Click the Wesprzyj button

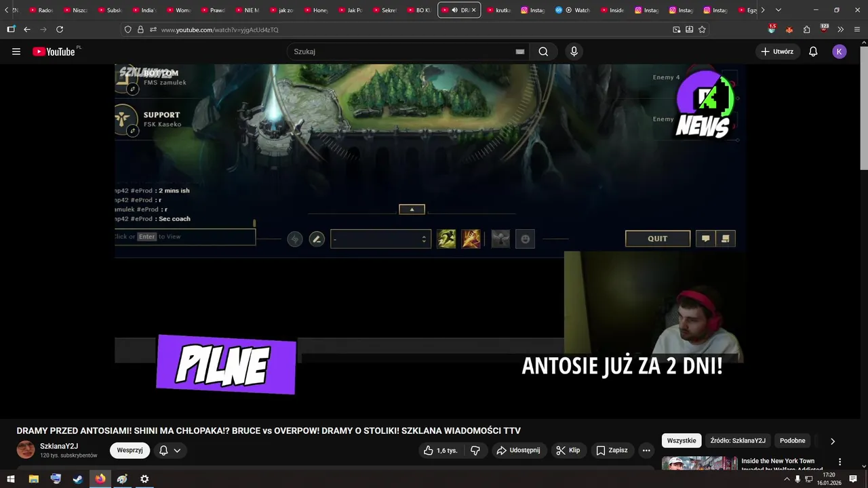point(130,450)
